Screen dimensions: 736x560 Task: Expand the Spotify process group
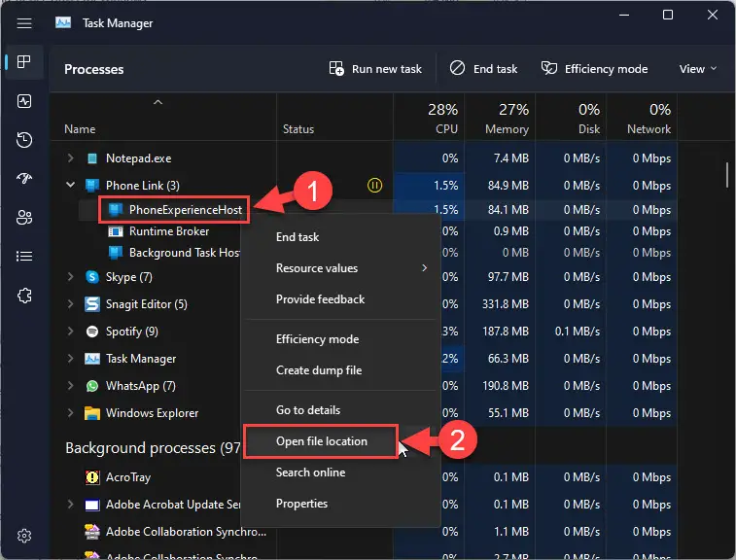[x=70, y=332]
